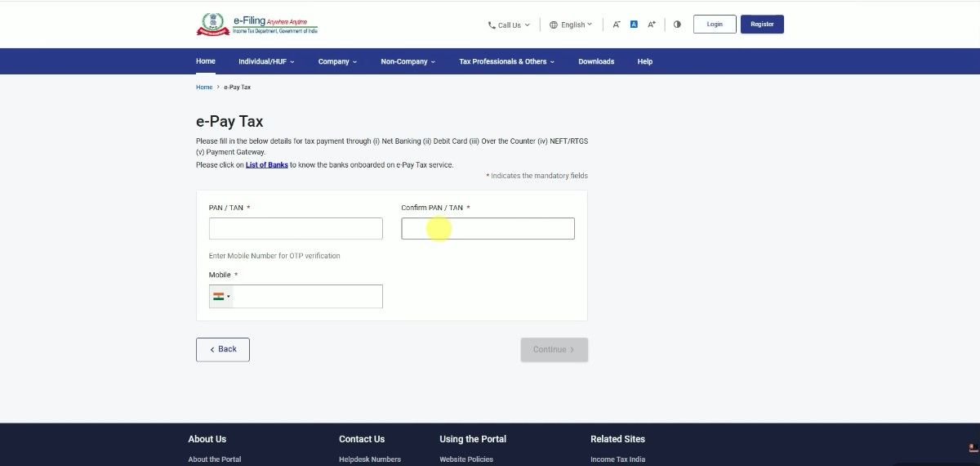The height and width of the screenshot is (466, 980).
Task: Increase font size with A+ icon
Action: (x=652, y=25)
